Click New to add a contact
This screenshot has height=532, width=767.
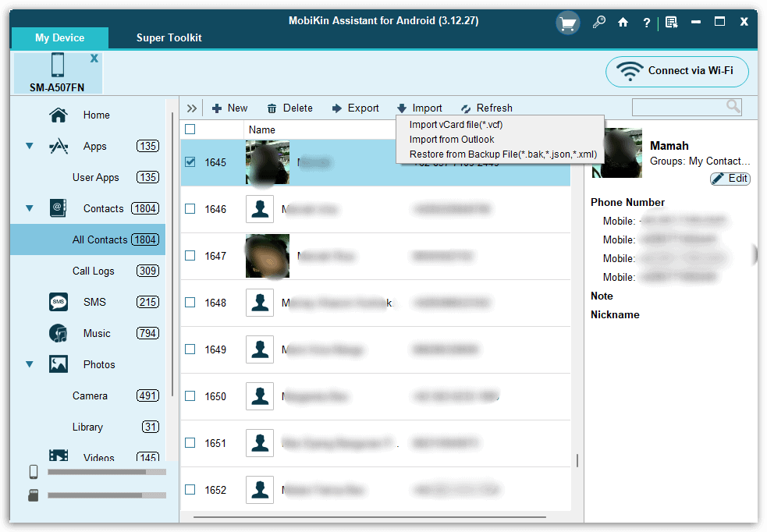pyautogui.click(x=230, y=108)
